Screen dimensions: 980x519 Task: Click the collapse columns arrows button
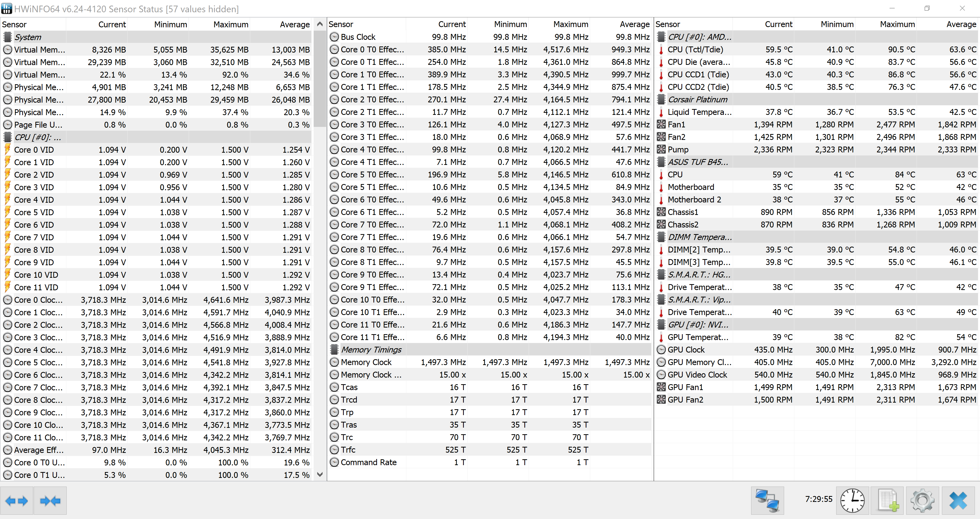(x=50, y=501)
